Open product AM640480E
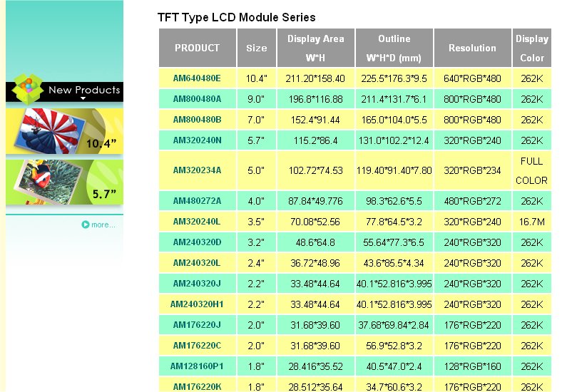567x392 pixels. coord(197,78)
